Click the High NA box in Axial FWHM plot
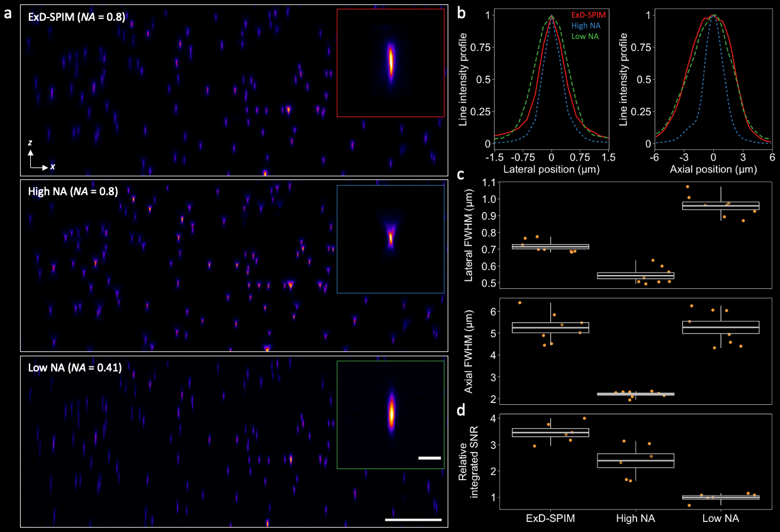 pyautogui.click(x=636, y=394)
